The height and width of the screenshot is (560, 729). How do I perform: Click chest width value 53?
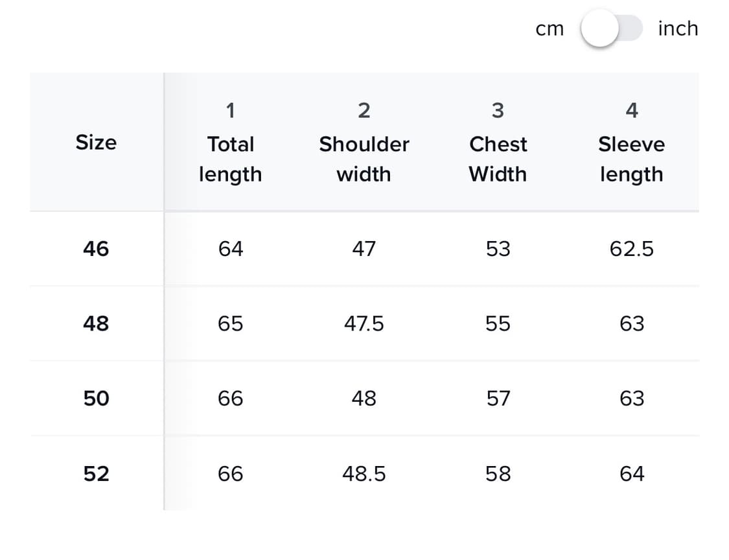tap(498, 249)
